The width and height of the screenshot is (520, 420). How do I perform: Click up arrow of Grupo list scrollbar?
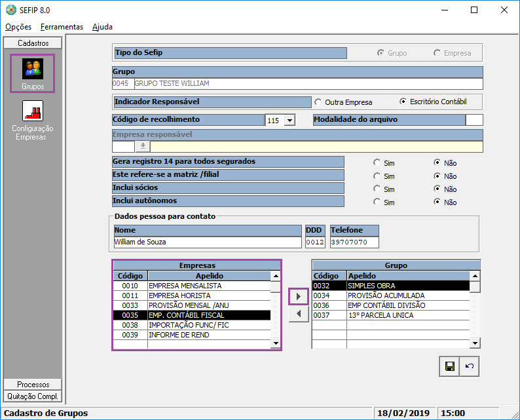click(x=475, y=276)
